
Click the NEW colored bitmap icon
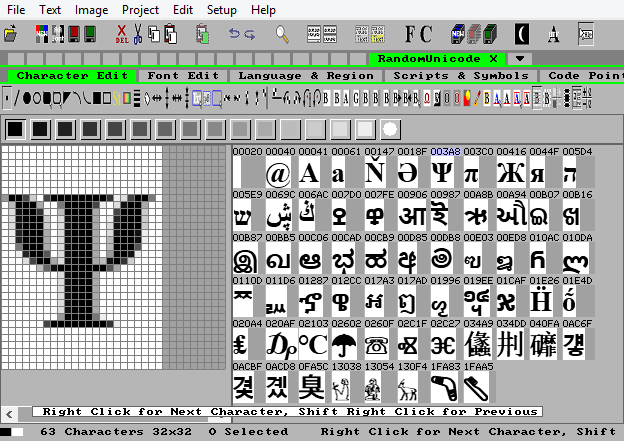tap(42, 34)
